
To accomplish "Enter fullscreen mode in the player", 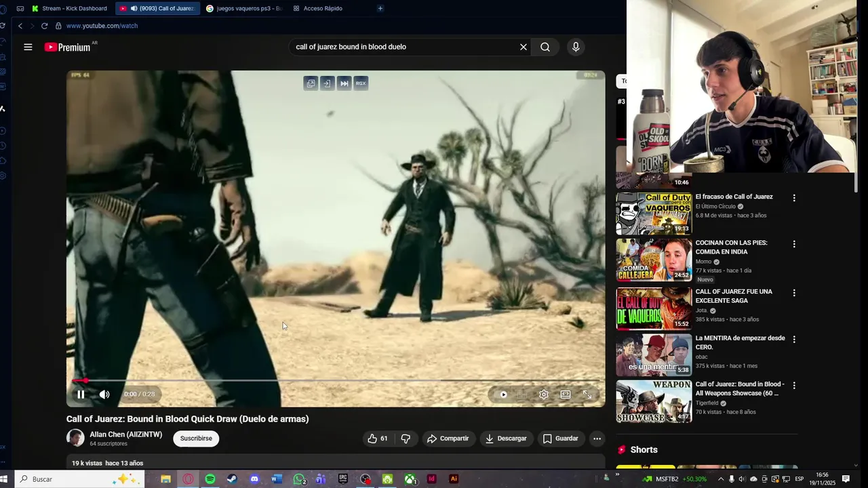I will point(587,394).
